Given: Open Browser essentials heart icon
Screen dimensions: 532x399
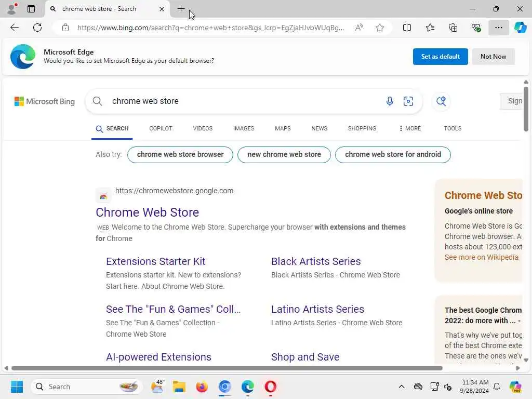Looking at the screenshot, I should (x=476, y=28).
